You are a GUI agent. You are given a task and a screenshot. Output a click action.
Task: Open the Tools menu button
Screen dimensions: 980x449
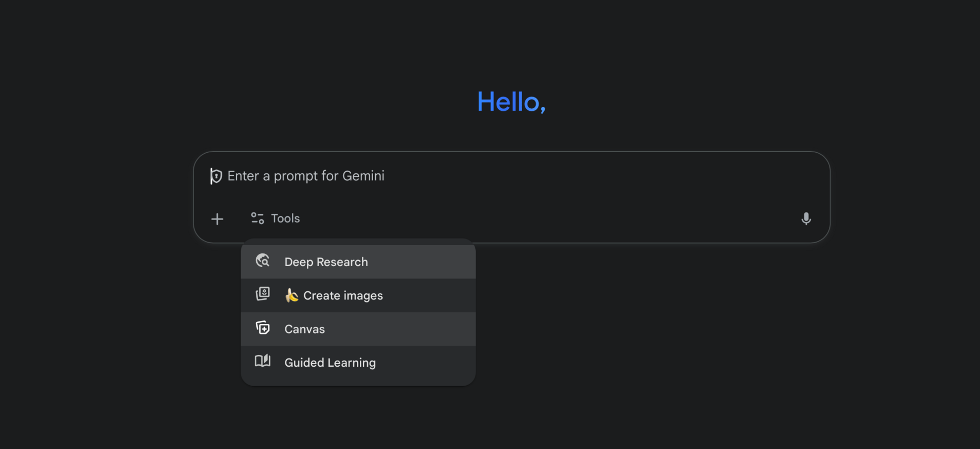pyautogui.click(x=275, y=219)
